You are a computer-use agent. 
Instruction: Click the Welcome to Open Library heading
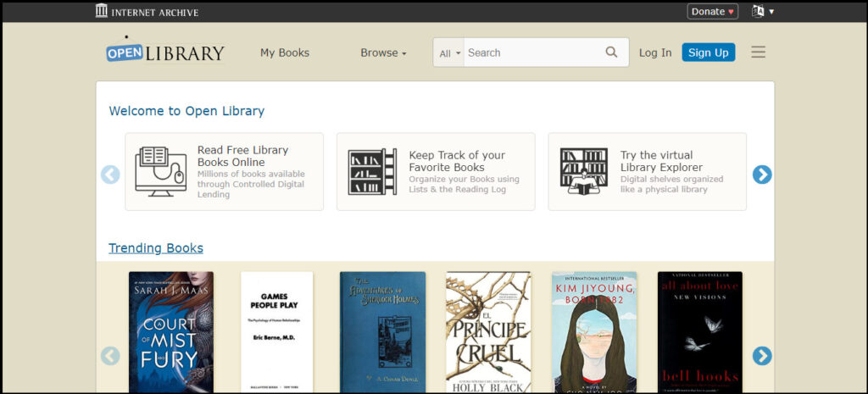click(x=186, y=111)
